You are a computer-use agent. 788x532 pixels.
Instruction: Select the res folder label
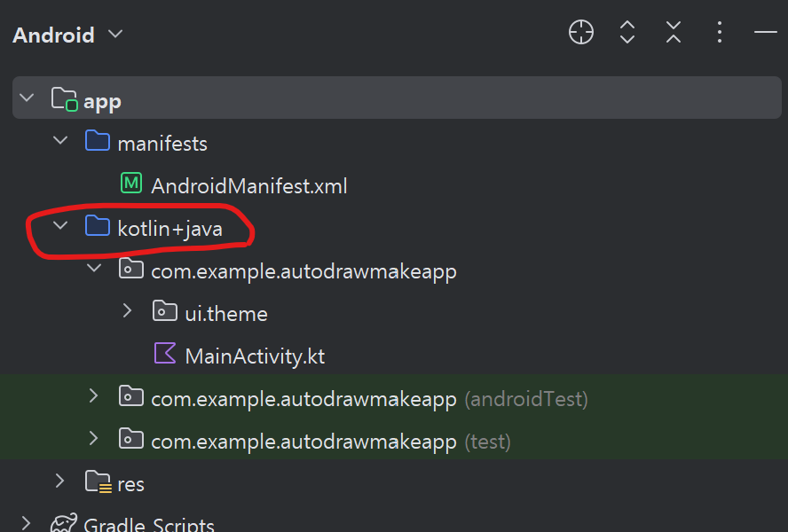130,485
